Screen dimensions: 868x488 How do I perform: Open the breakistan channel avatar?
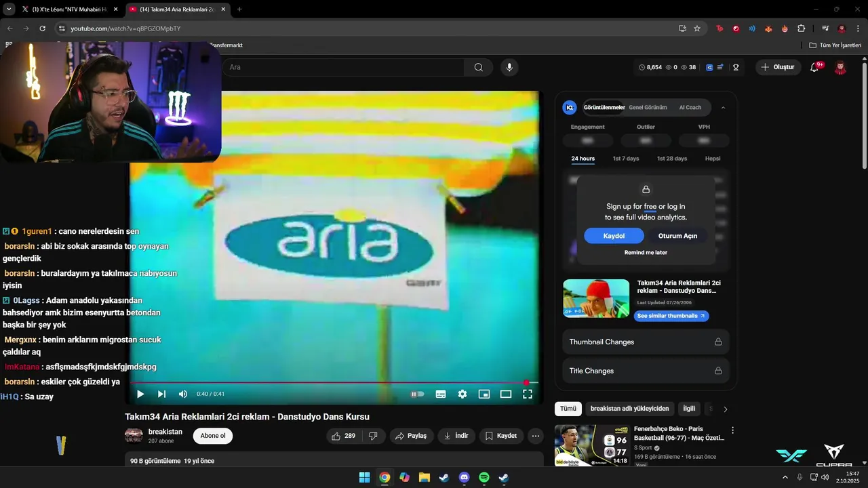coord(134,436)
